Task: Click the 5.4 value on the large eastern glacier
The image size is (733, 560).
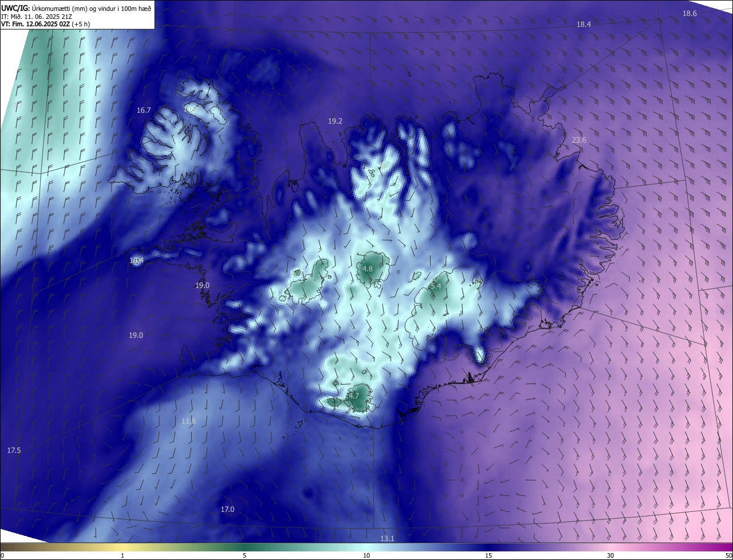Action: point(435,286)
